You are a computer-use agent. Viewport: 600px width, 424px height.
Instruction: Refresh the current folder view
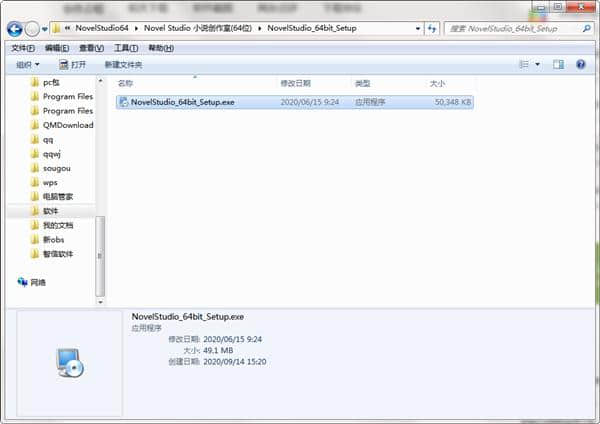[x=432, y=28]
